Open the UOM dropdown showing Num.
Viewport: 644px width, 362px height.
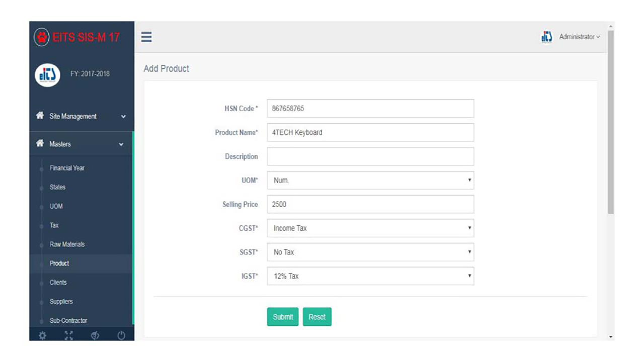(370, 180)
